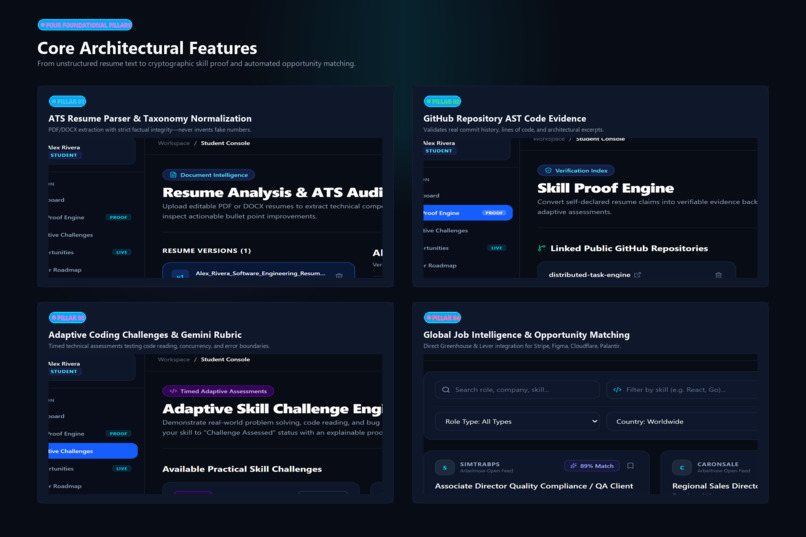806x537 pixels.
Task: Click the 89% Match badge
Action: tap(592, 466)
